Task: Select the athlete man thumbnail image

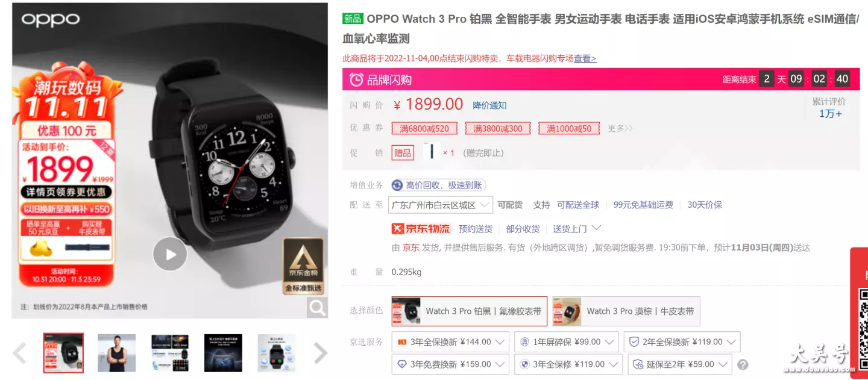Action: pyautogui.click(x=116, y=353)
